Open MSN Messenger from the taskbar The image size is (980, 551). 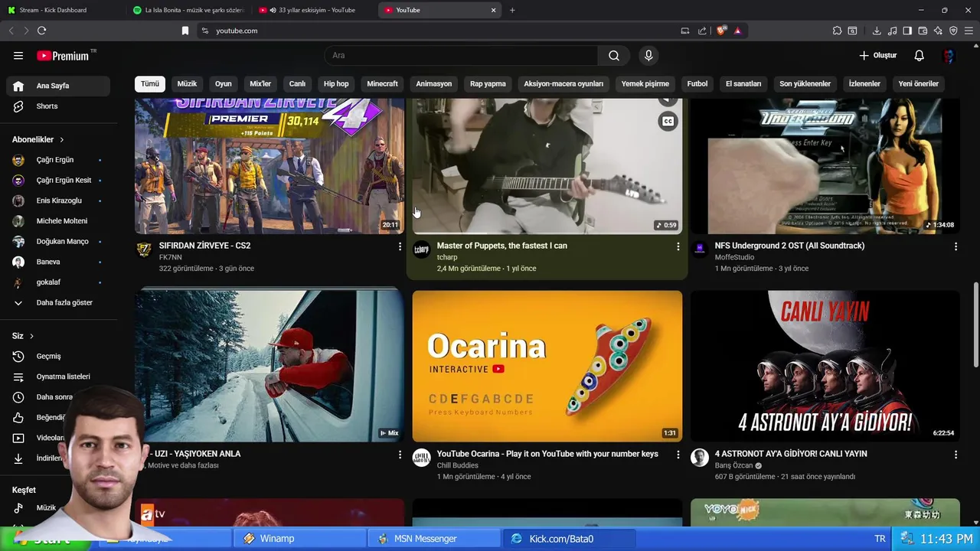(434, 539)
